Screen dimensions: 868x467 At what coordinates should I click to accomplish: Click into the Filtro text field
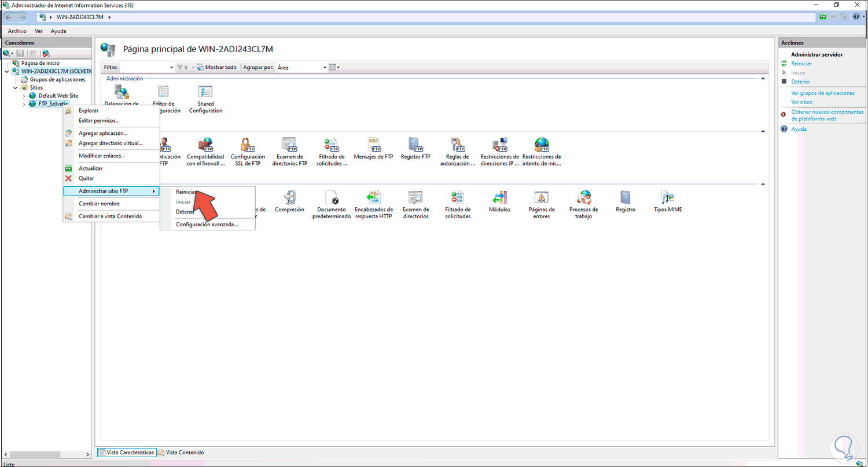(x=144, y=67)
